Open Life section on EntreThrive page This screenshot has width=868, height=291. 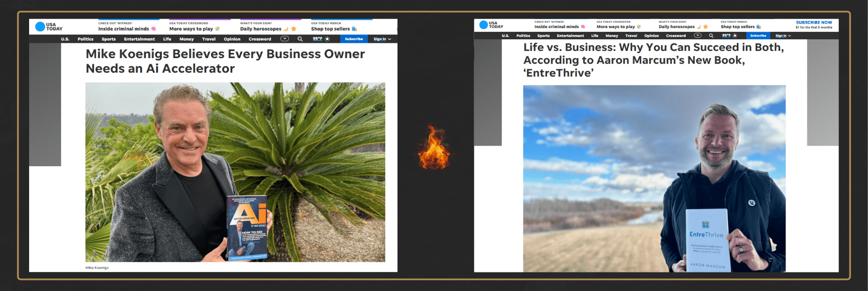pyautogui.click(x=595, y=35)
